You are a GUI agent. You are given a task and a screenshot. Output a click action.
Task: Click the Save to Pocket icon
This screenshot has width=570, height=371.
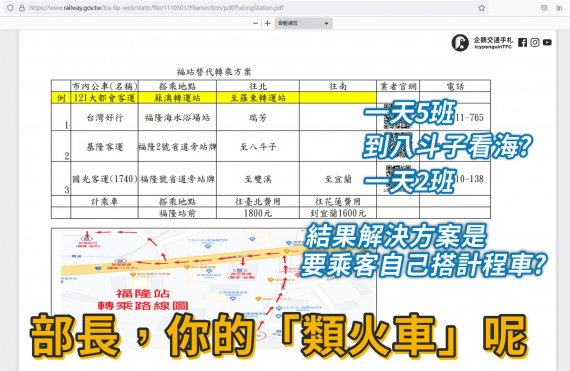pyautogui.click(x=544, y=8)
